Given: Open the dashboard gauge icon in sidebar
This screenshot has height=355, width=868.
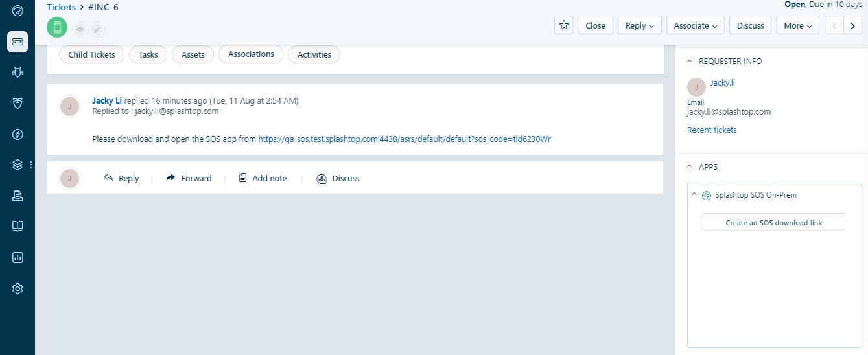Looking at the screenshot, I should click(18, 11).
